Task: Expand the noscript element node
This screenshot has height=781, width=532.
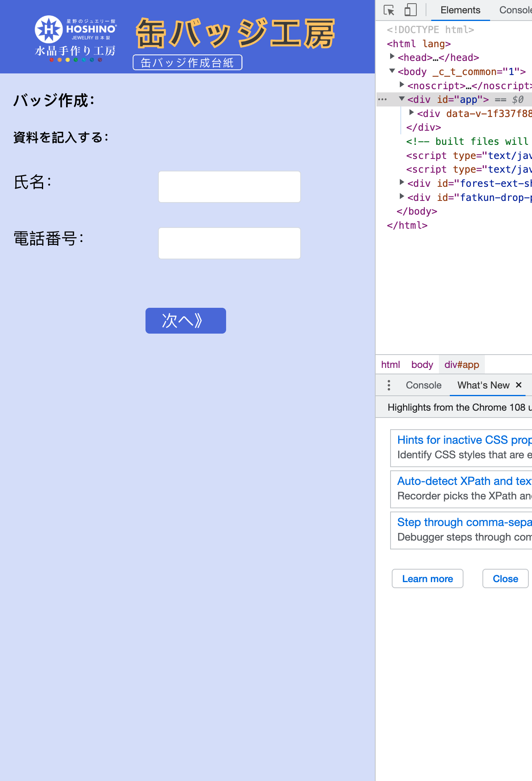Action: (x=402, y=85)
